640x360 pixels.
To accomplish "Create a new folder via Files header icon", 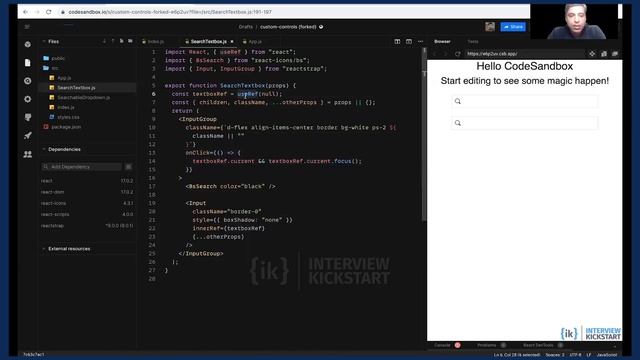I will point(130,41).
